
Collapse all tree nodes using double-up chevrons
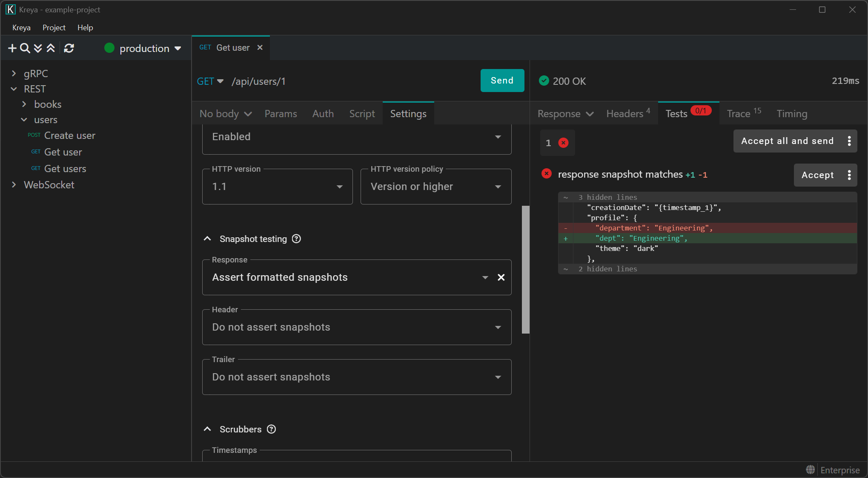pyautogui.click(x=51, y=49)
